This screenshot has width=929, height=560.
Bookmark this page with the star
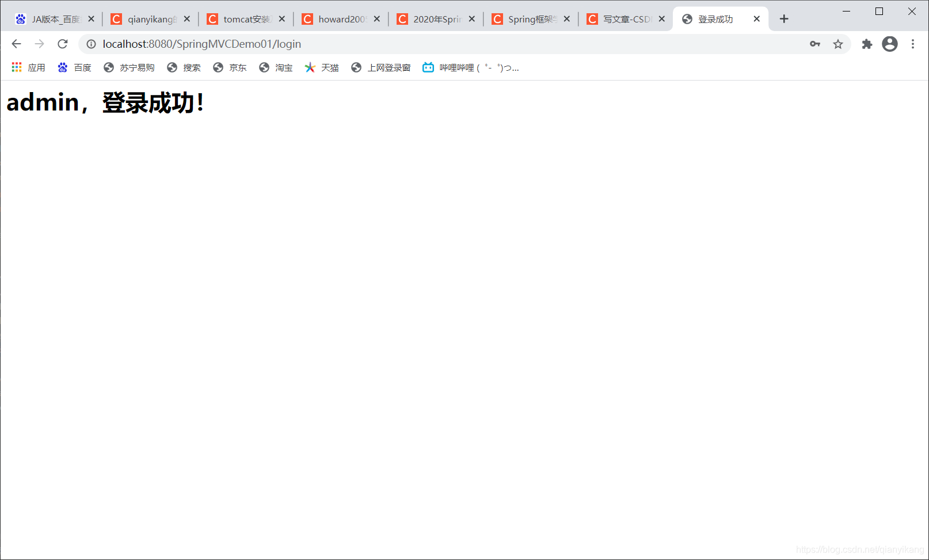pyautogui.click(x=838, y=44)
